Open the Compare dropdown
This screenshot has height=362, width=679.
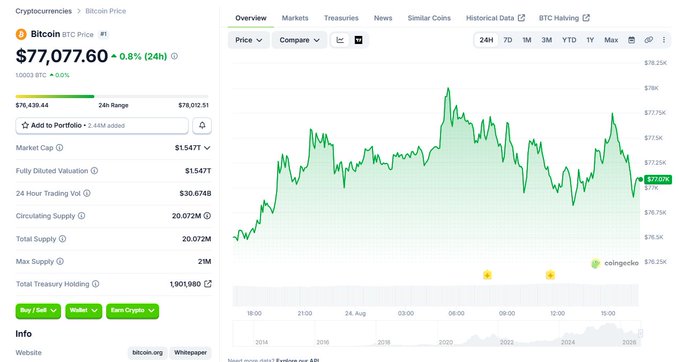299,40
